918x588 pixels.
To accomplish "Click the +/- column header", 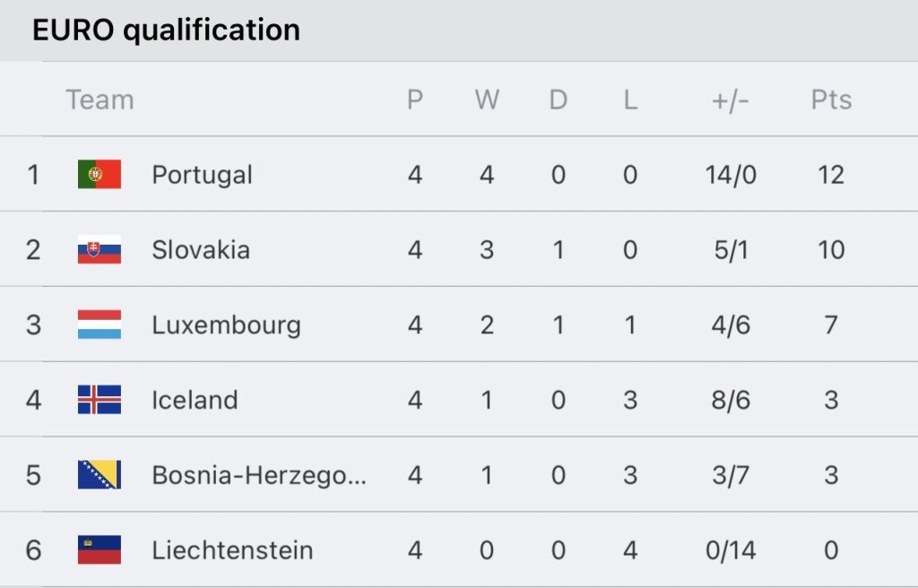I will point(730,100).
